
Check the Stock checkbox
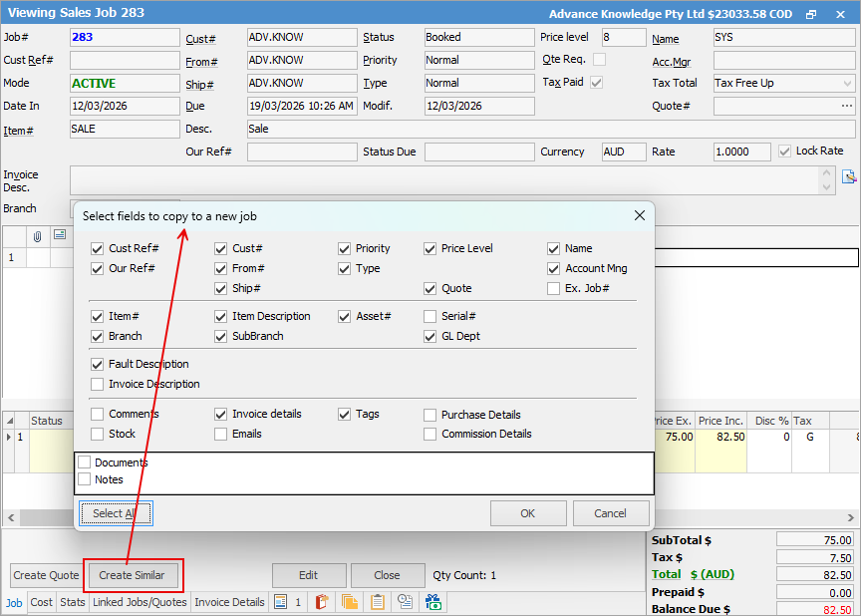(98, 434)
